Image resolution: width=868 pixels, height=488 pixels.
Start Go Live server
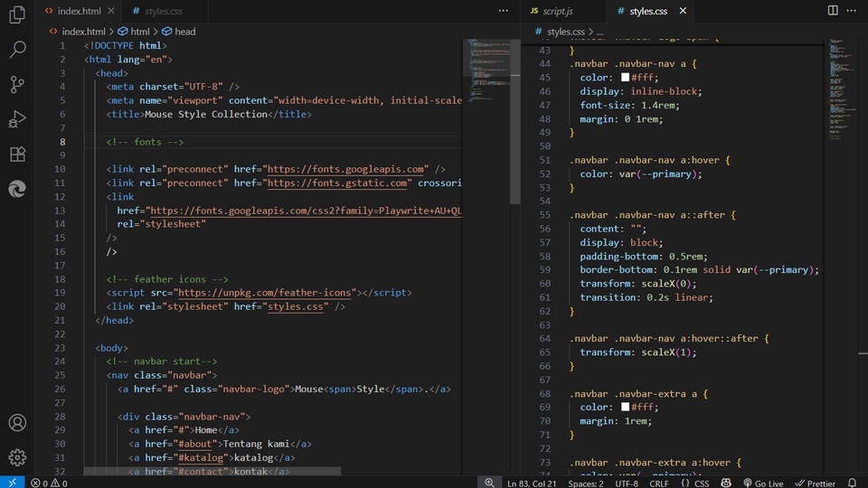[763, 483]
